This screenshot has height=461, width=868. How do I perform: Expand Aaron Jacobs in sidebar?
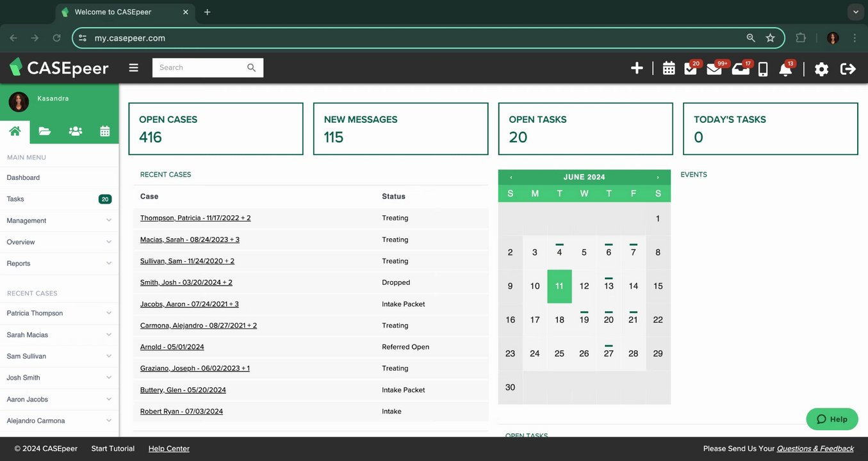pyautogui.click(x=59, y=400)
